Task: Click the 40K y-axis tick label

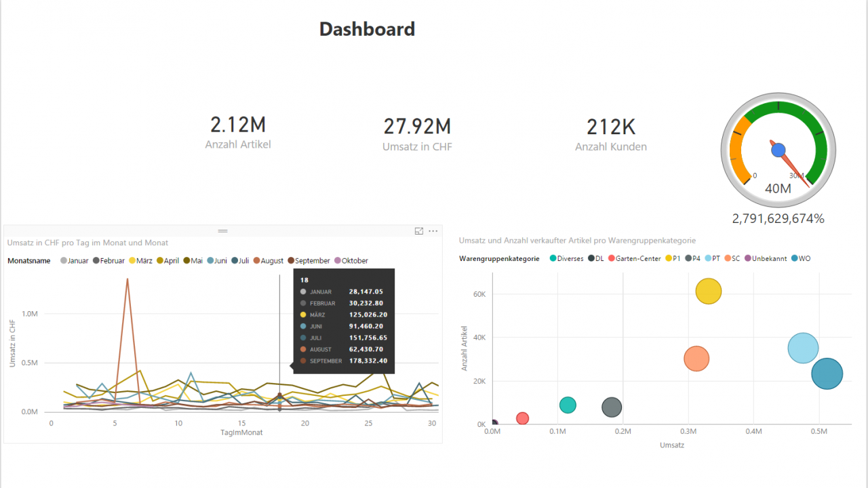Action: click(x=478, y=338)
